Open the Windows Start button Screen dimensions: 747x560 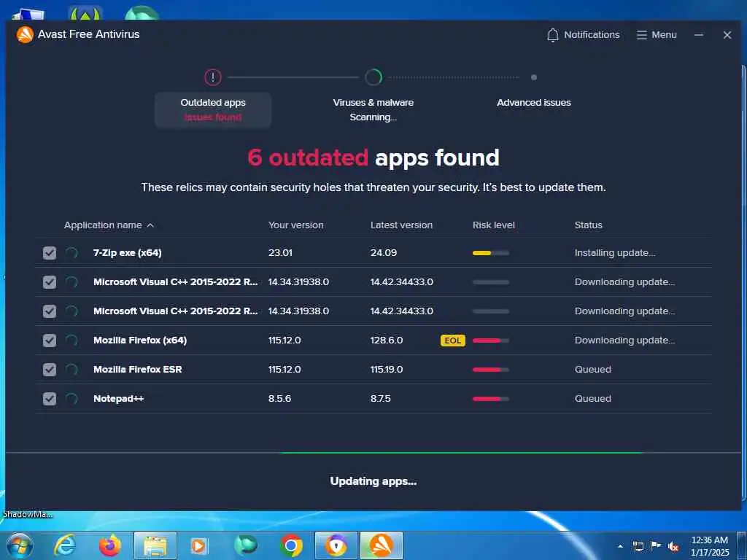(19, 545)
